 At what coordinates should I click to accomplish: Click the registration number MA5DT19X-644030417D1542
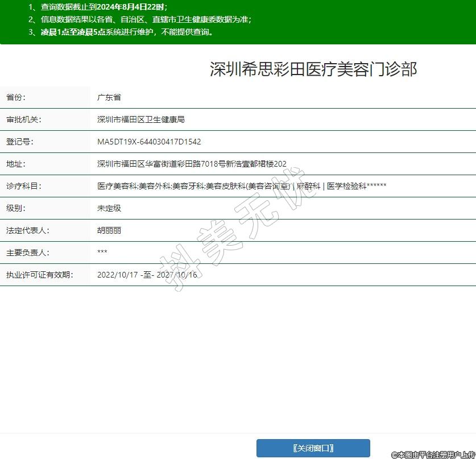[x=149, y=142]
